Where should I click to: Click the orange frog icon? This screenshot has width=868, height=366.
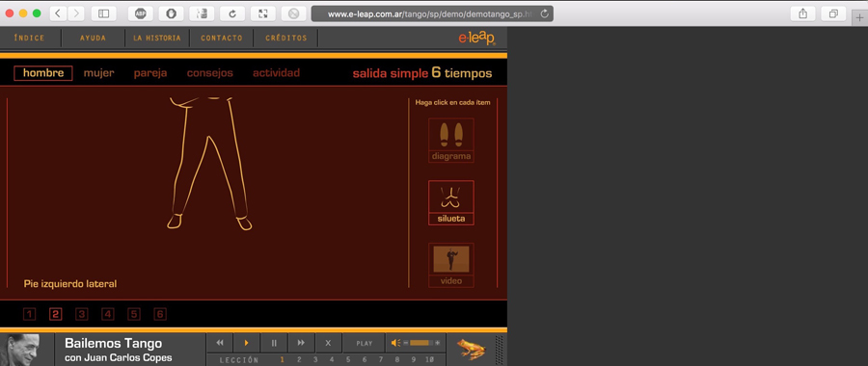(x=471, y=349)
